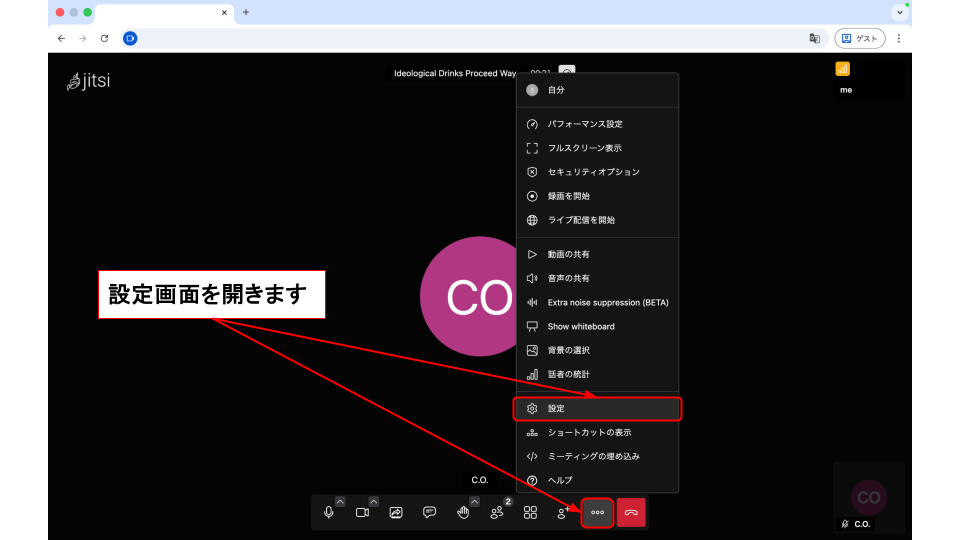Click the invite people icon
Screen dimensions: 960x540
pyautogui.click(x=564, y=512)
